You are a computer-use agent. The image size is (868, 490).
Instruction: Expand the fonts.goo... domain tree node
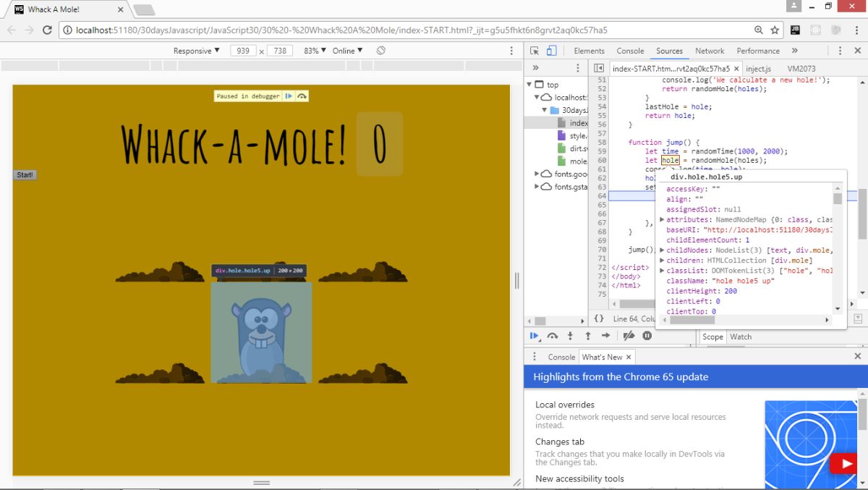click(537, 174)
